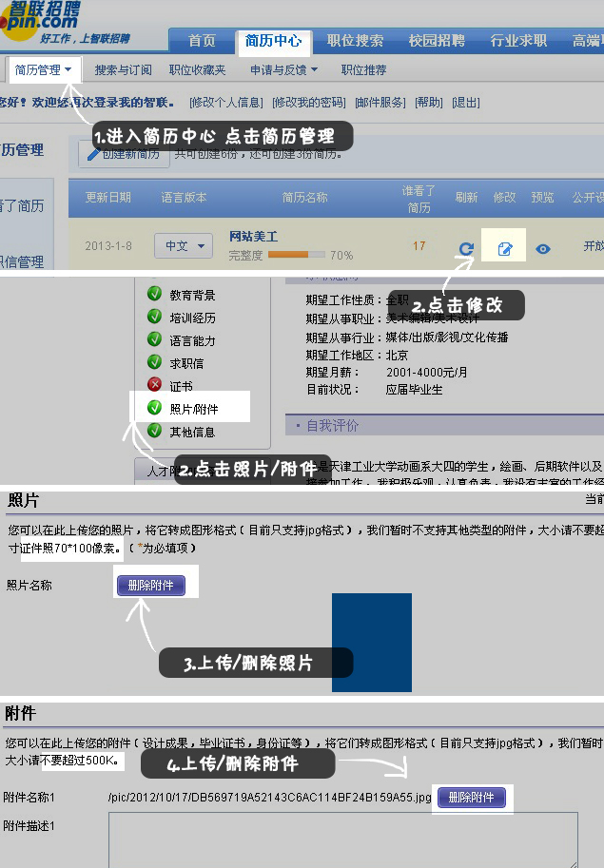Select the 简历中心 tab
This screenshot has height=868, width=604.
click(274, 41)
